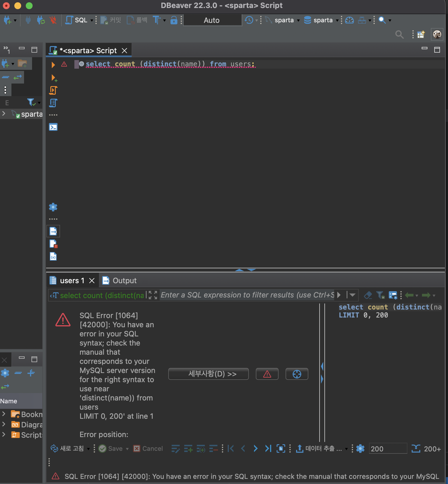This screenshot has height=484, width=448.
Task: Click the Reconnect icon in main toolbar
Action: click(x=41, y=20)
